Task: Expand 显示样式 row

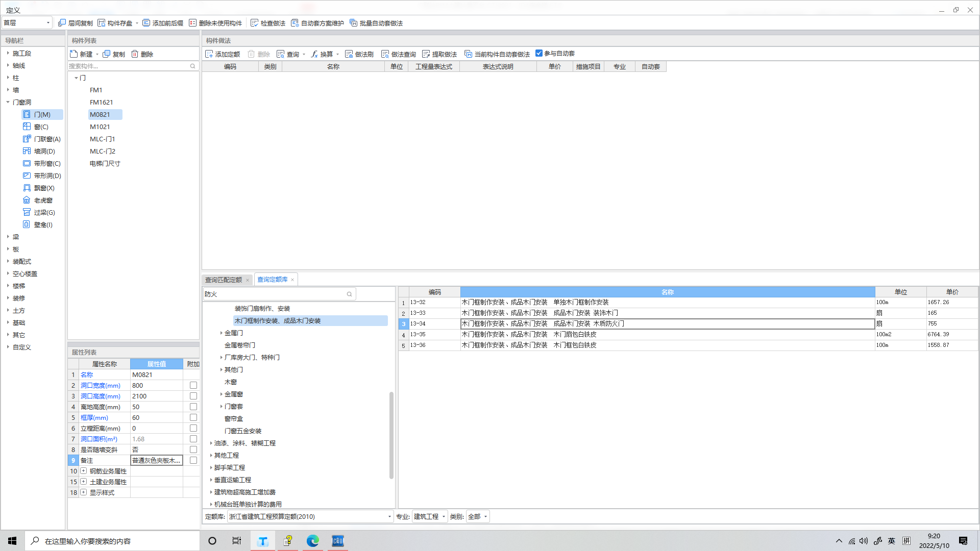Action: point(83,492)
